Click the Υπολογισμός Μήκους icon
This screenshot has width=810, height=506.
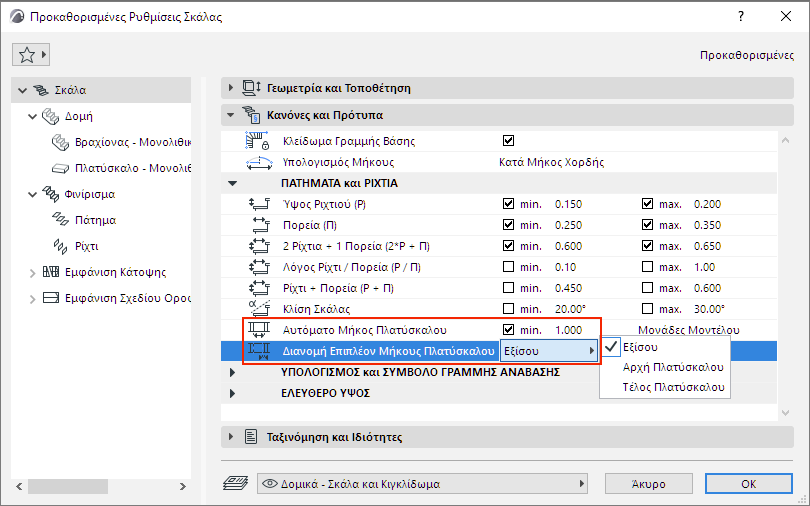click(259, 163)
